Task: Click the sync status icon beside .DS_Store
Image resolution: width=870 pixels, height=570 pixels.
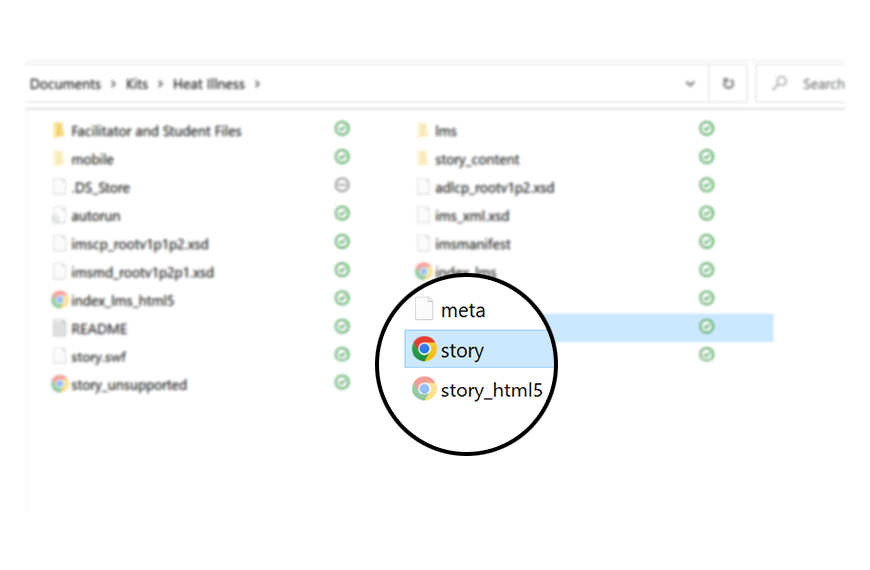Action: click(342, 186)
